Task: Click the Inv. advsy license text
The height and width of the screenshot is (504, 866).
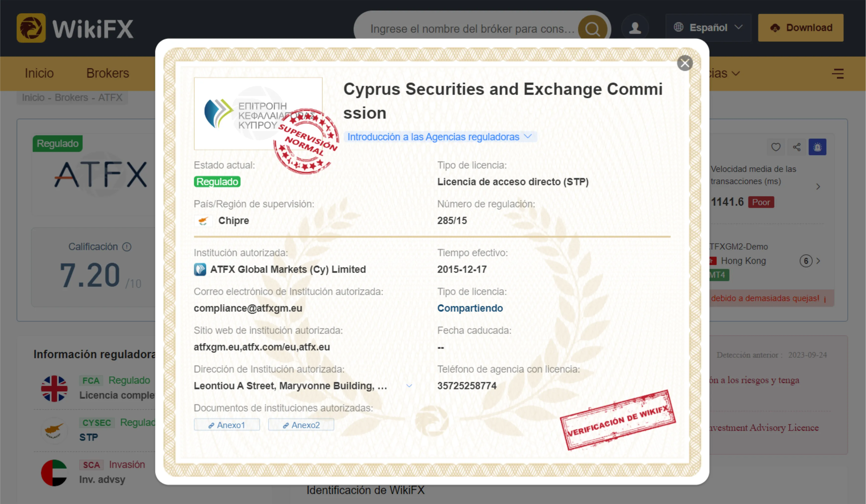Action: [x=102, y=480]
